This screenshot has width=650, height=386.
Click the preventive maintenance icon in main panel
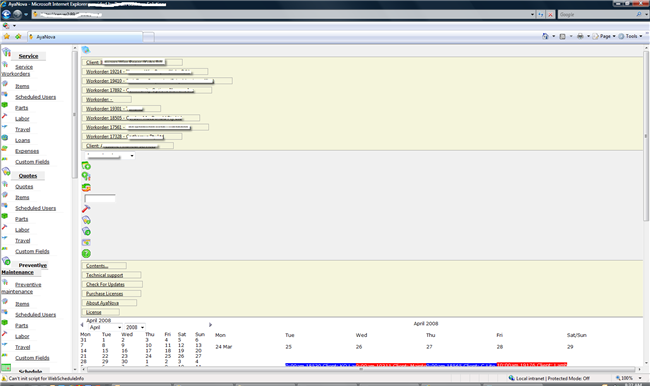pos(86,231)
